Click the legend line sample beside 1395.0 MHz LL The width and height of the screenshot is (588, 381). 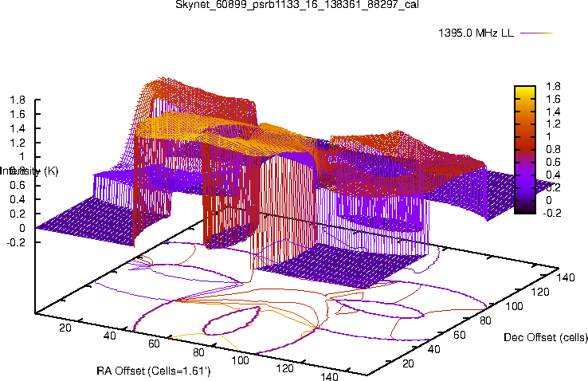click(537, 33)
